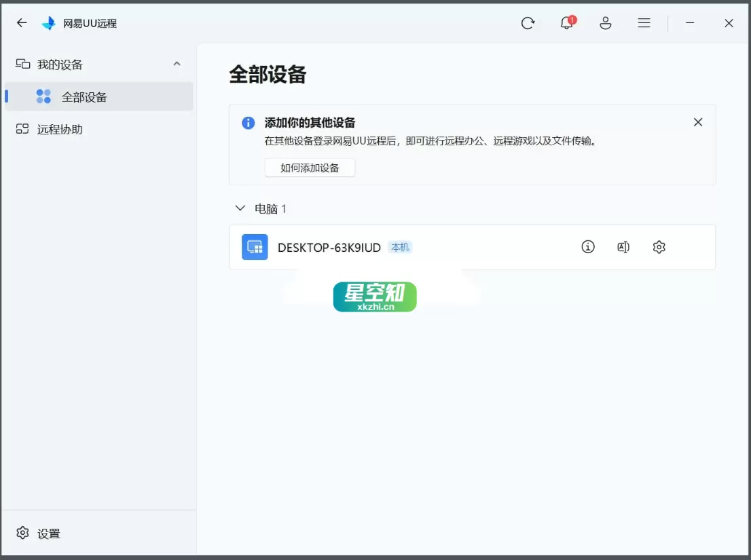This screenshot has height=560, width=751.
Task: Refresh the device list
Action: pyautogui.click(x=528, y=22)
